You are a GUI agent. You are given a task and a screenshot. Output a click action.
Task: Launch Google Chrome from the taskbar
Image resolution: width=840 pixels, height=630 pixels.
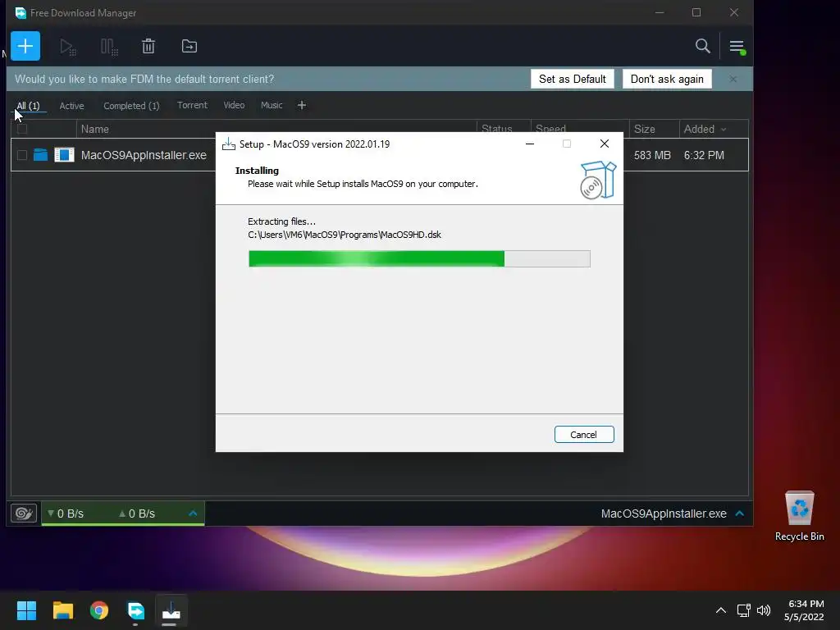pos(99,610)
